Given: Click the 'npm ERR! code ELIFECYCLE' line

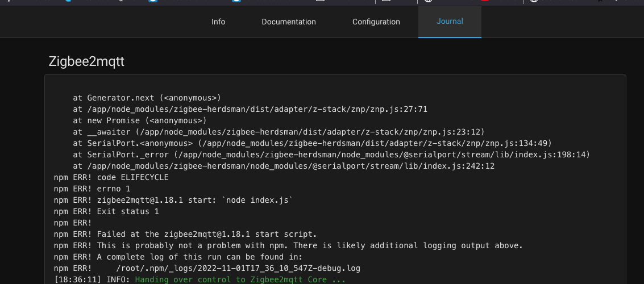Looking at the screenshot, I should click(111, 178).
